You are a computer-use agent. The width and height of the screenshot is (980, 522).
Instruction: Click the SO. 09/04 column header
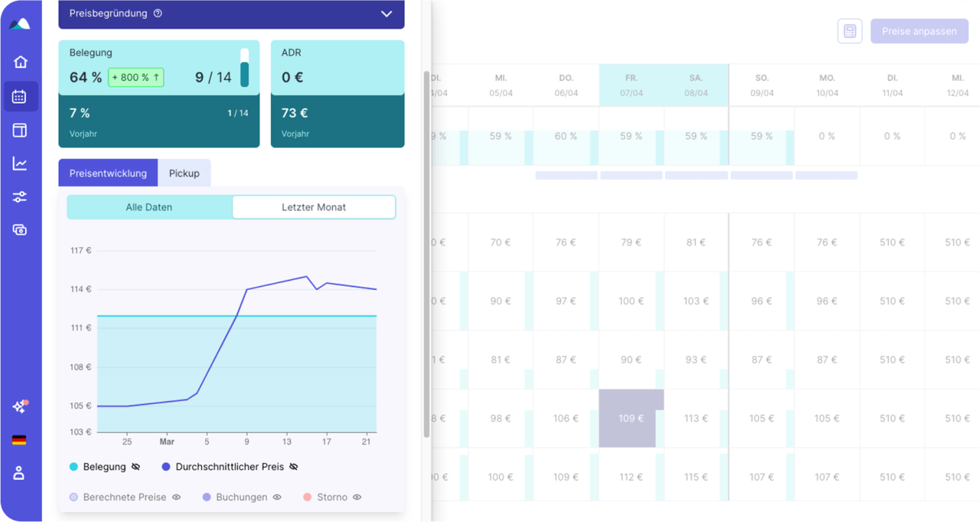coord(762,85)
